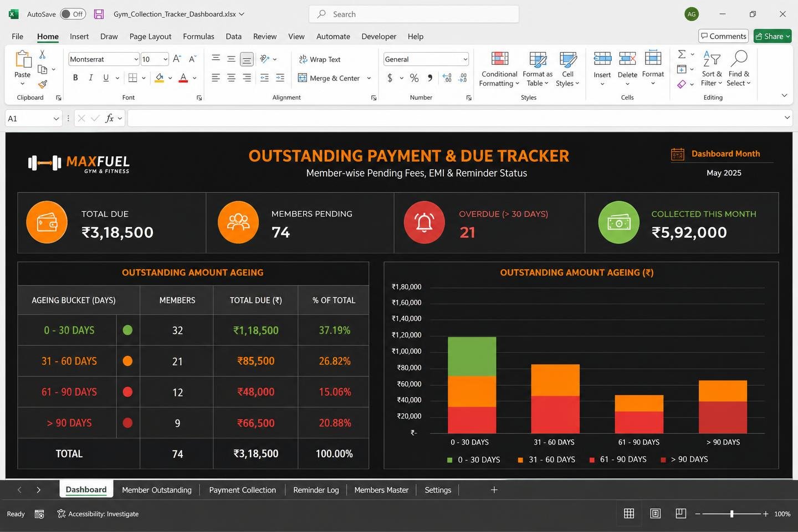Click the Clear eraser icon

point(682,84)
